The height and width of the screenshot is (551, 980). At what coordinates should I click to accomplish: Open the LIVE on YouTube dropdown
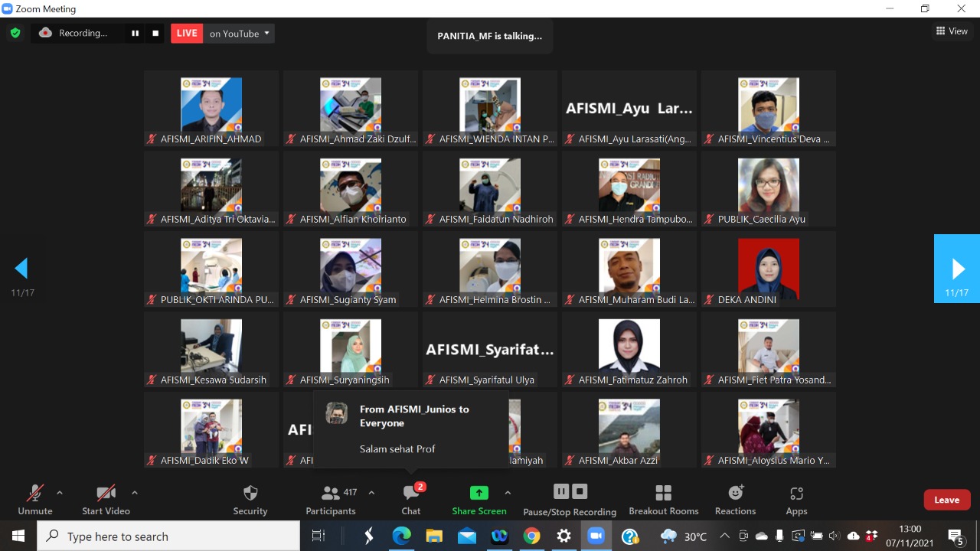[266, 33]
